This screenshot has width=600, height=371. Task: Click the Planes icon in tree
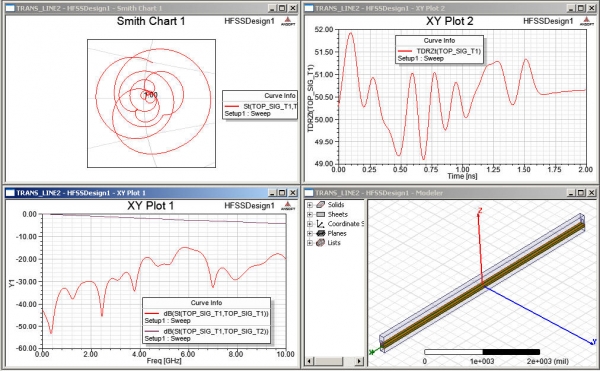coord(320,233)
